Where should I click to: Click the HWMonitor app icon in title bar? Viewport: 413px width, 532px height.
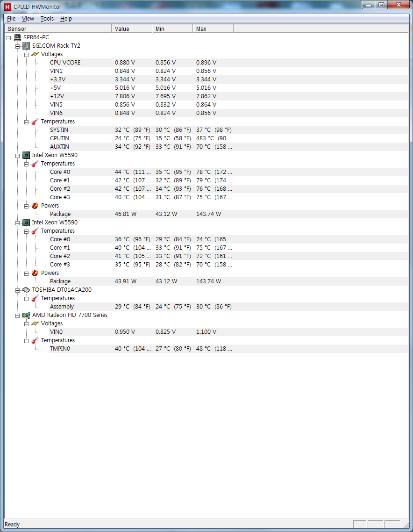tap(7, 7)
